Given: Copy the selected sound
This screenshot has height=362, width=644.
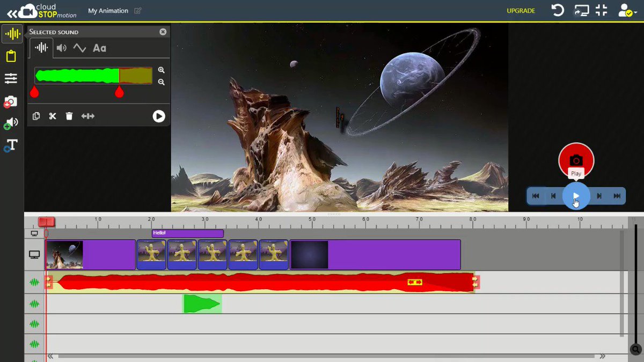Looking at the screenshot, I should click(x=36, y=116).
